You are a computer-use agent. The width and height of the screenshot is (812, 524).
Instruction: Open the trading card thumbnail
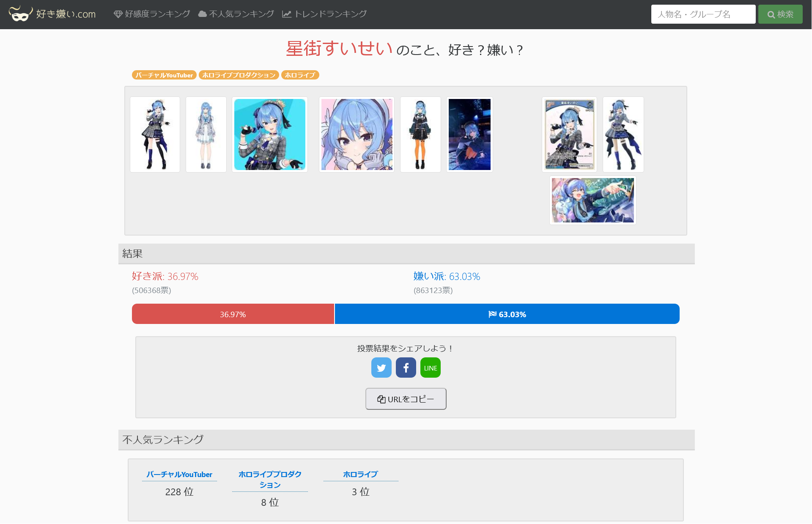(569, 134)
